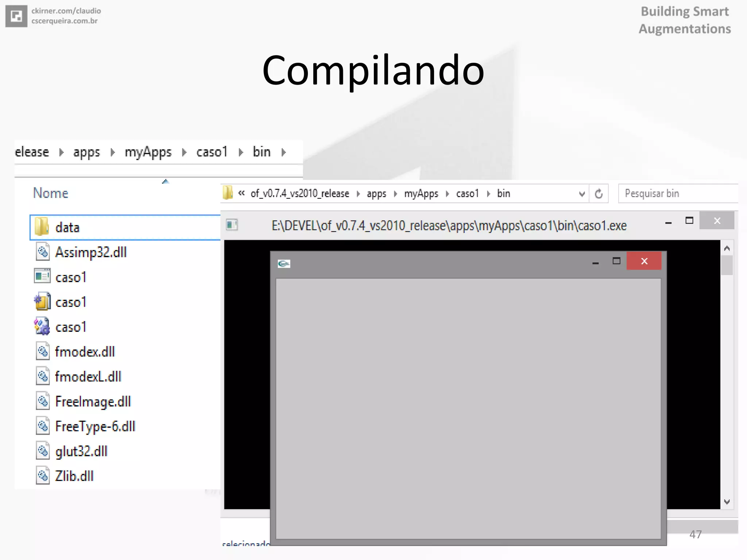Click console scrollbar up arrow
The width and height of the screenshot is (747, 560).
pos(727,248)
